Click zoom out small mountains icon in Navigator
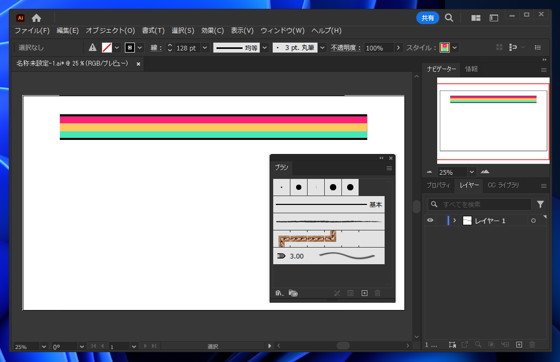The height and width of the screenshot is (362, 560). (429, 172)
